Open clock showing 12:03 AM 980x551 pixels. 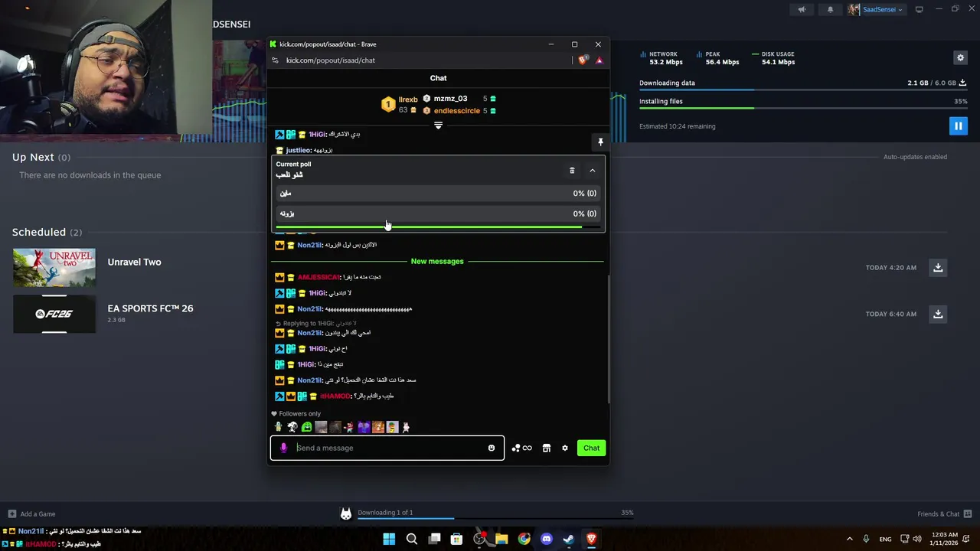[943, 539]
